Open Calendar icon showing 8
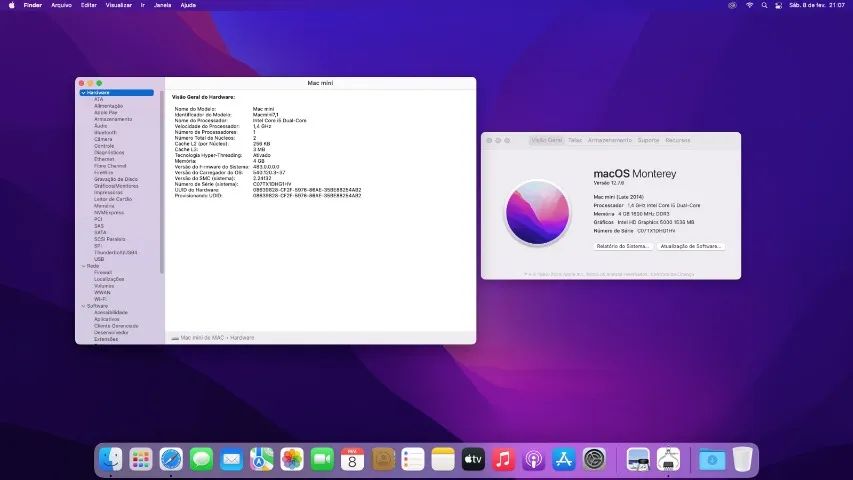The height and width of the screenshot is (480, 853). tap(353, 460)
